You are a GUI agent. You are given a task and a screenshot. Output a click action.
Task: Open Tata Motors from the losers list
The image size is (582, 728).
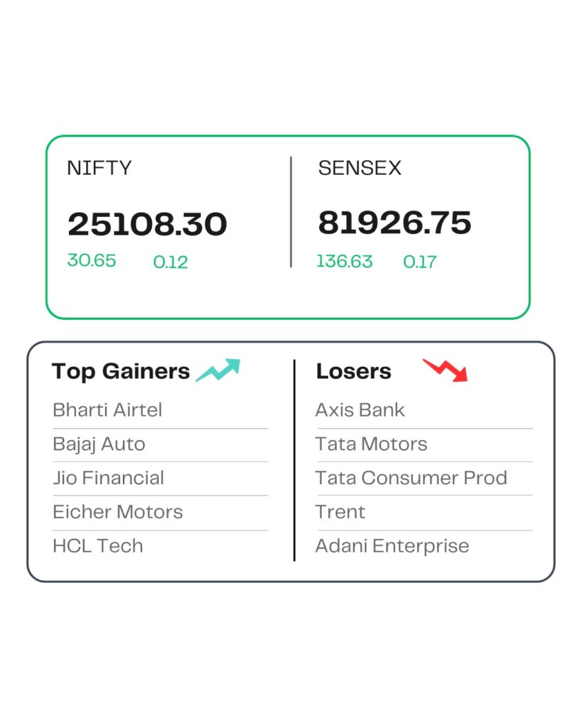click(x=372, y=444)
